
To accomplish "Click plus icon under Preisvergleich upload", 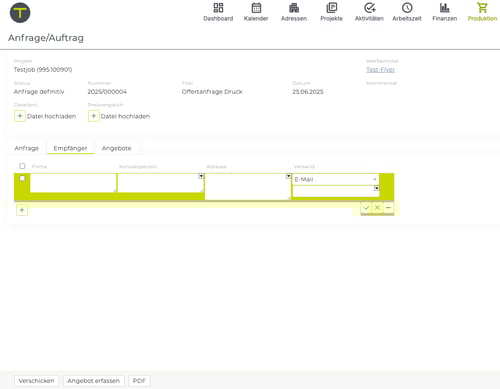I will pos(94,116).
